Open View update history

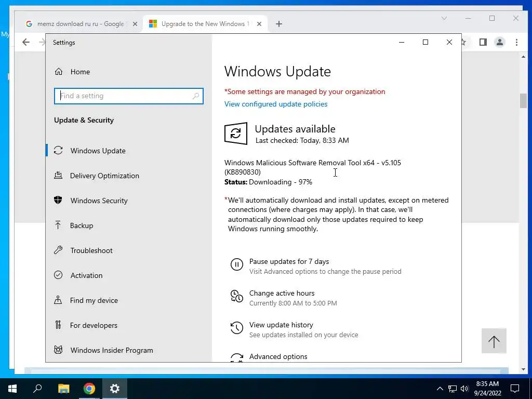pyautogui.click(x=281, y=325)
